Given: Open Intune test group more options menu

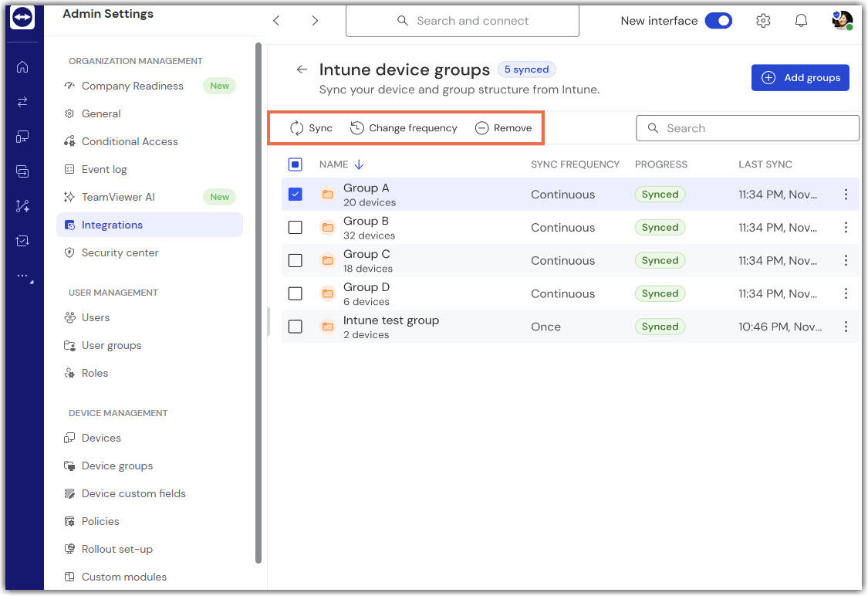Looking at the screenshot, I should [x=846, y=327].
